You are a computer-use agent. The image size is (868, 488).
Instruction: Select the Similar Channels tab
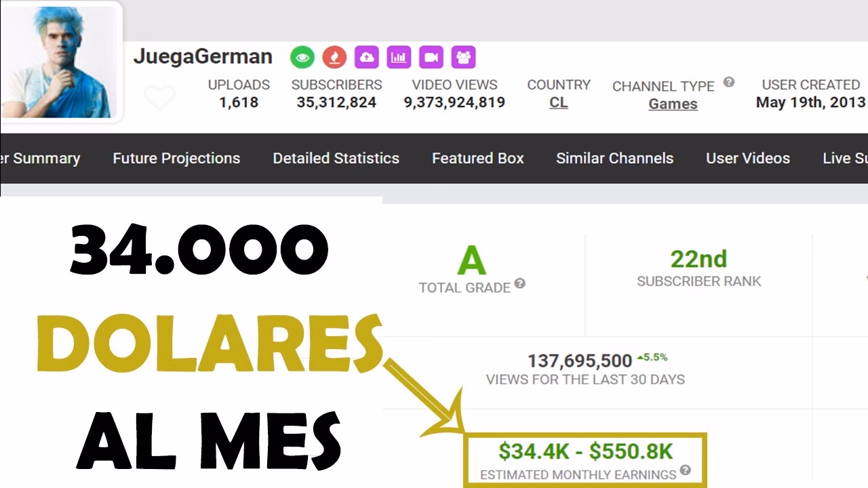pyautogui.click(x=614, y=159)
